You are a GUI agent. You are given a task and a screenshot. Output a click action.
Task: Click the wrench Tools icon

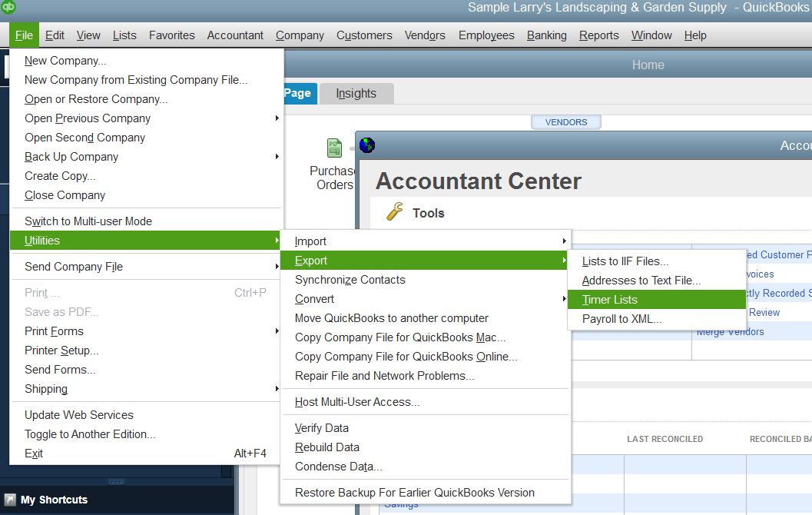point(395,213)
